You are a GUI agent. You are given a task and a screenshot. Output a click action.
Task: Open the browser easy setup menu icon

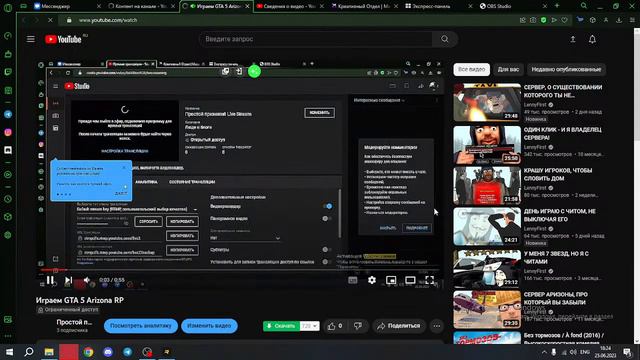[x=632, y=20]
